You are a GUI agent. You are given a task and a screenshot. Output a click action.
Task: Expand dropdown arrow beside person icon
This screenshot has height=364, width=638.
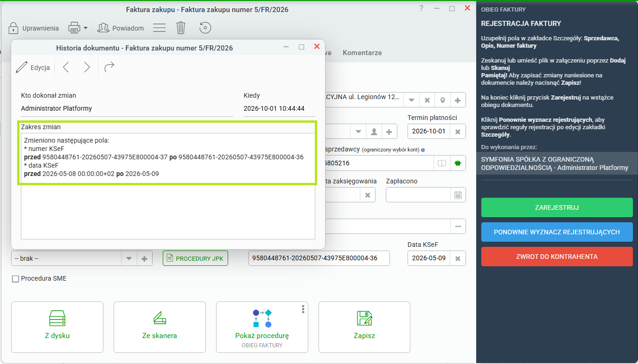(x=358, y=132)
